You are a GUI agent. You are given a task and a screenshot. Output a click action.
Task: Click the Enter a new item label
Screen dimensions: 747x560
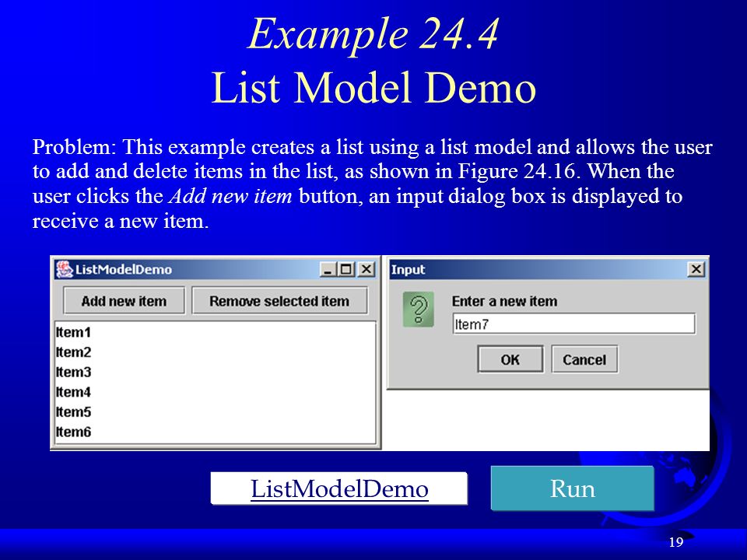(x=504, y=301)
